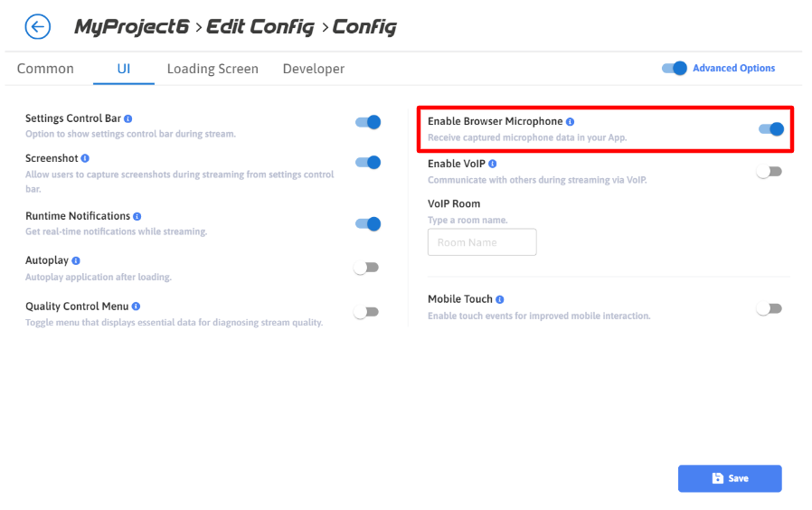Viewport: 812px width, 510px height.
Task: Click the Save button
Action: pos(730,478)
